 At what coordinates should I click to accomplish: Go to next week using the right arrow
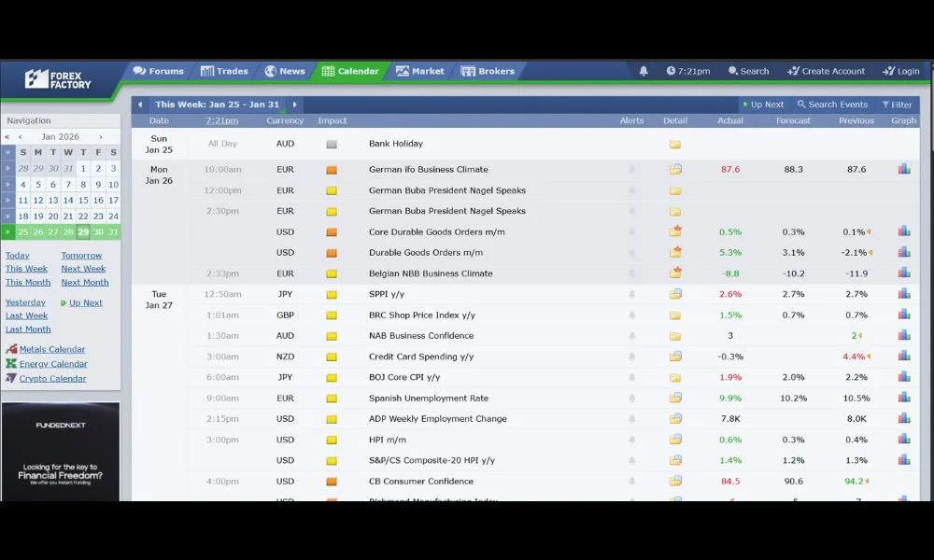pyautogui.click(x=295, y=105)
